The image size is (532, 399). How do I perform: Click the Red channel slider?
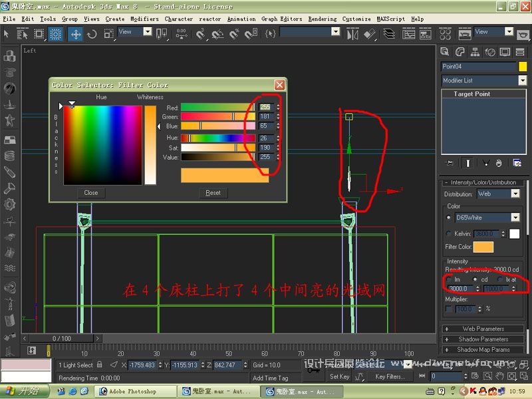(218, 107)
